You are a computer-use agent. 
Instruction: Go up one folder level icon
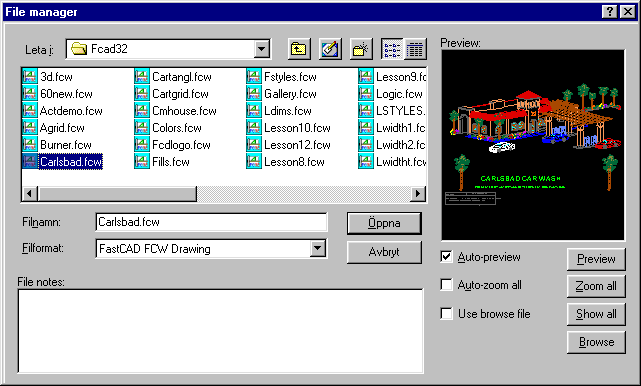click(299, 49)
